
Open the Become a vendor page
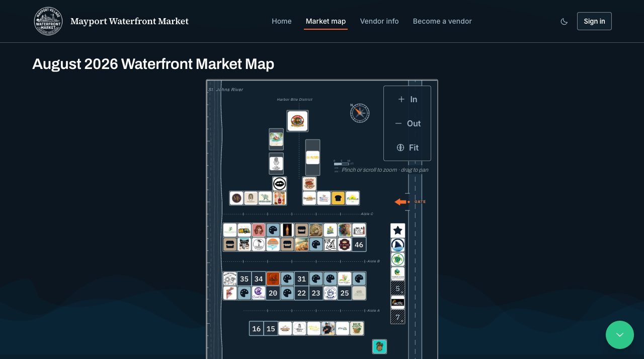pyautogui.click(x=442, y=21)
